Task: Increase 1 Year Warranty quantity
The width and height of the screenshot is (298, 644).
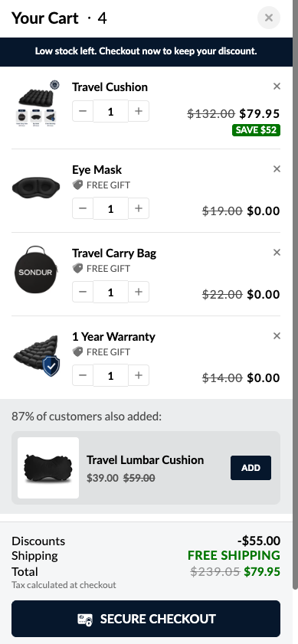Action: 139,375
